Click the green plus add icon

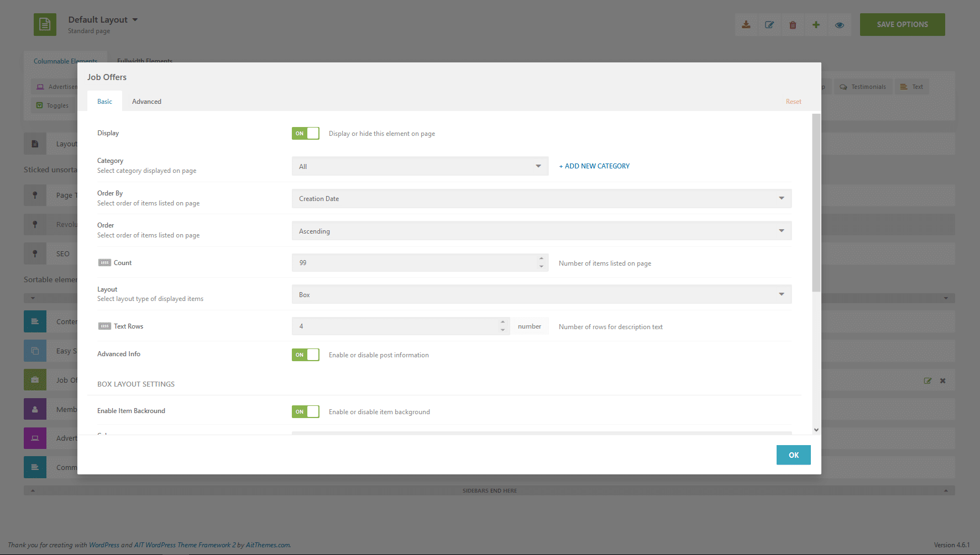[x=816, y=25]
